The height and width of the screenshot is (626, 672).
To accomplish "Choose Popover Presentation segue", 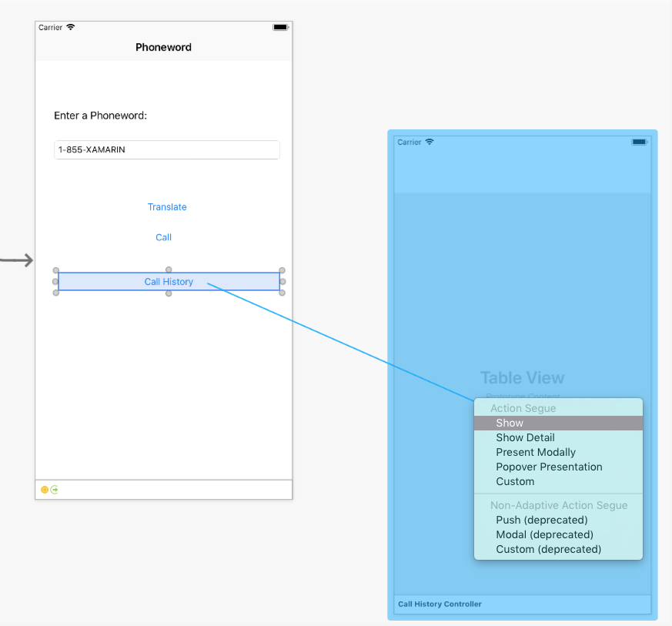I will [549, 467].
